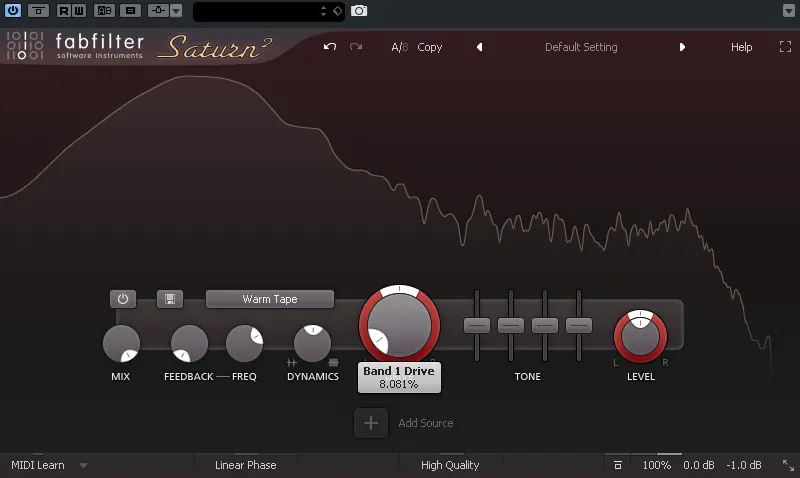Click the red LEVEL knob
The height and width of the screenshot is (478, 800).
coord(640,337)
